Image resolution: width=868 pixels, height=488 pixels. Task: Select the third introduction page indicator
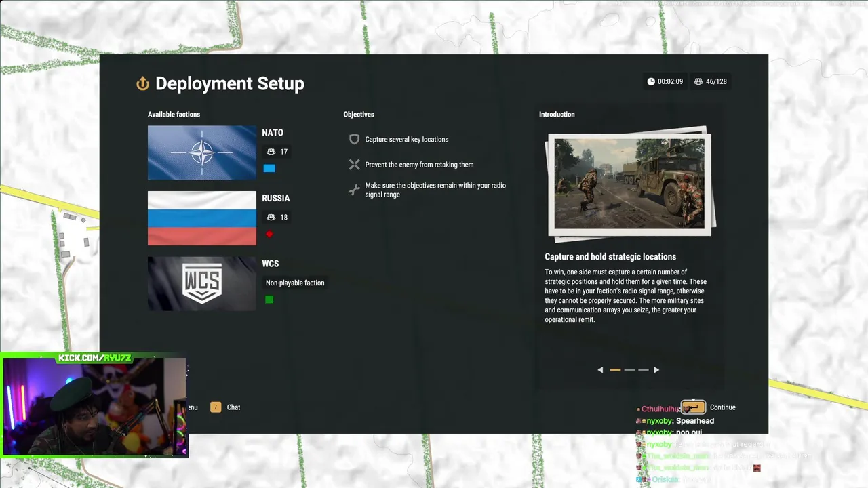click(x=644, y=370)
